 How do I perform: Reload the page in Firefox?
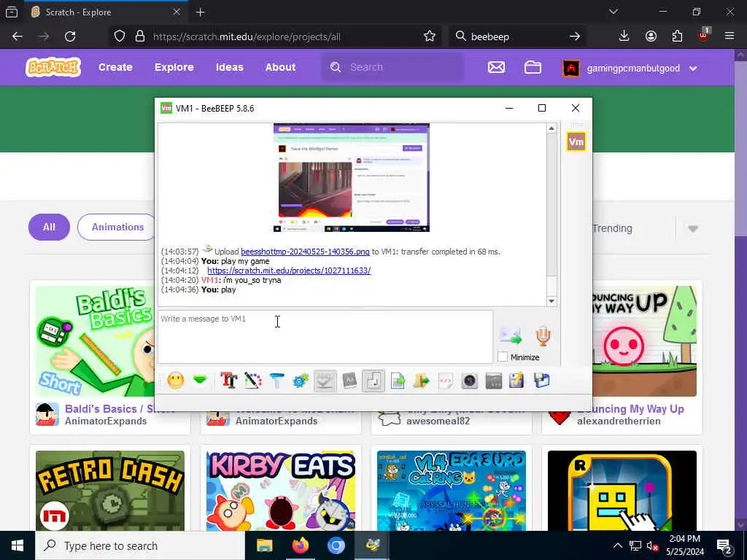tap(70, 36)
